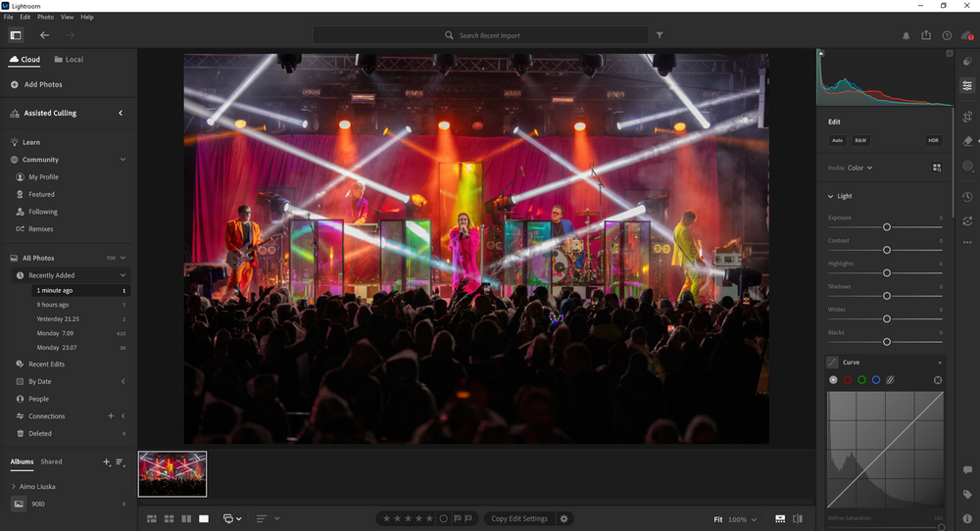Image resolution: width=980 pixels, height=531 pixels.
Task: Select the blue curve channel
Action: tap(876, 380)
